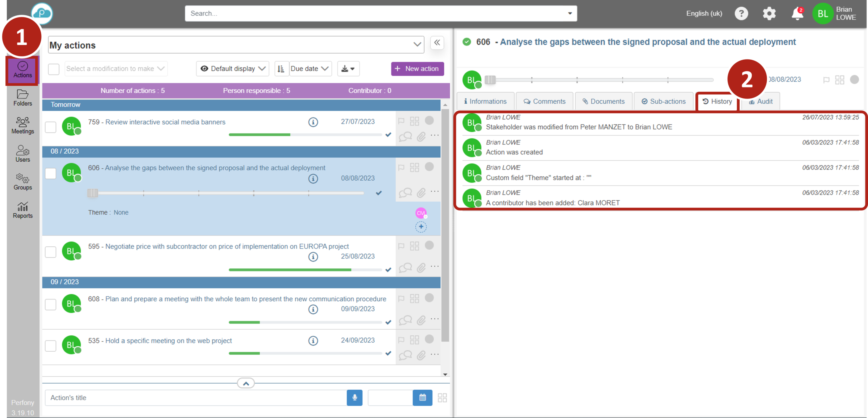Click the help question mark icon

tap(741, 14)
